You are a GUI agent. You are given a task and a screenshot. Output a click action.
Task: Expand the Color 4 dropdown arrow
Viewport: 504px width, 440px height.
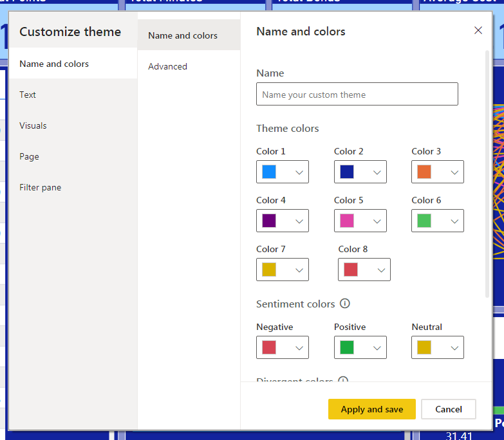(x=299, y=221)
